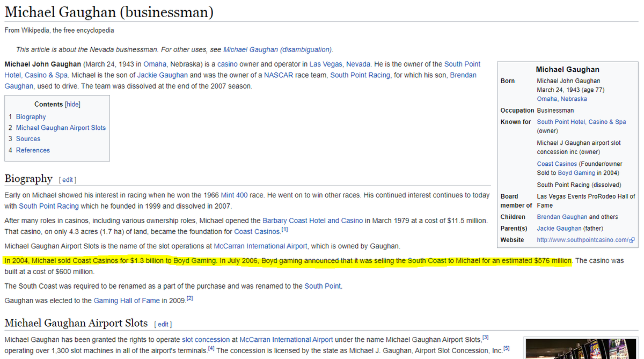Open the Gaming Hall of Fame link

(x=127, y=301)
